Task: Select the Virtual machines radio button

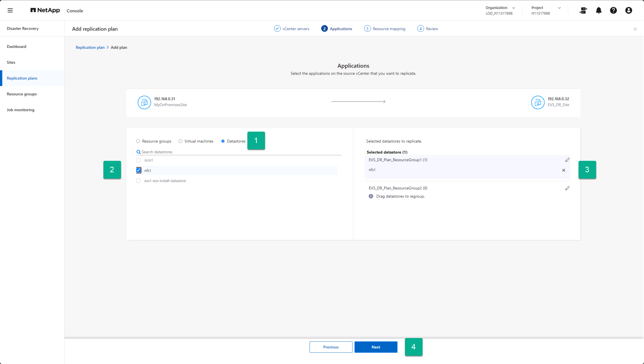Action: 180,141
